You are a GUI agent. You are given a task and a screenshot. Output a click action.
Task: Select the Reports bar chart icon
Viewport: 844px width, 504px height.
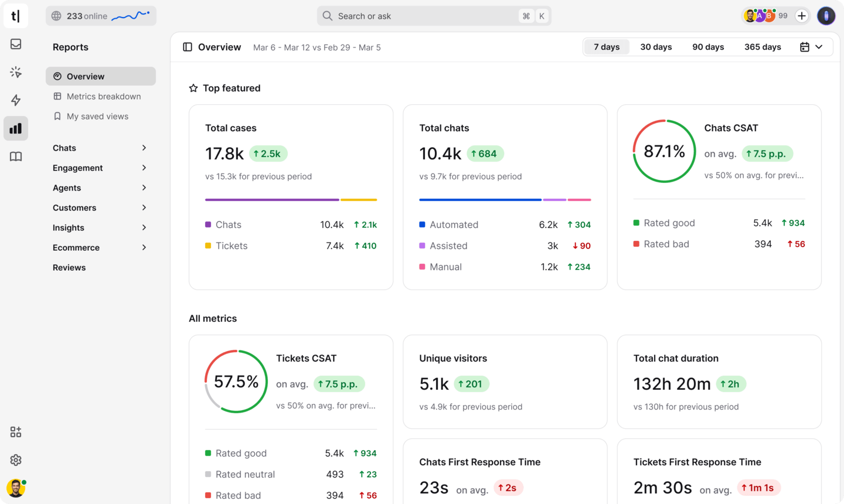[x=15, y=128]
